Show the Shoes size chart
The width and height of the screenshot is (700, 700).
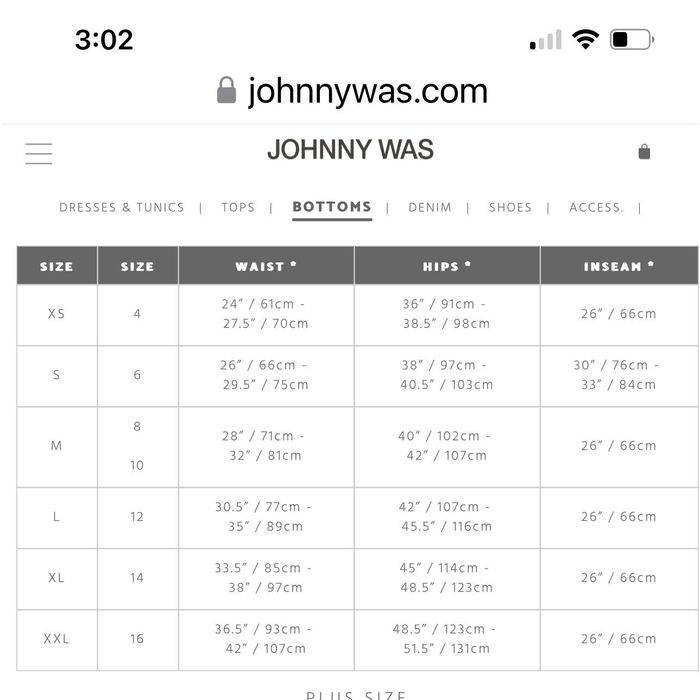click(510, 207)
